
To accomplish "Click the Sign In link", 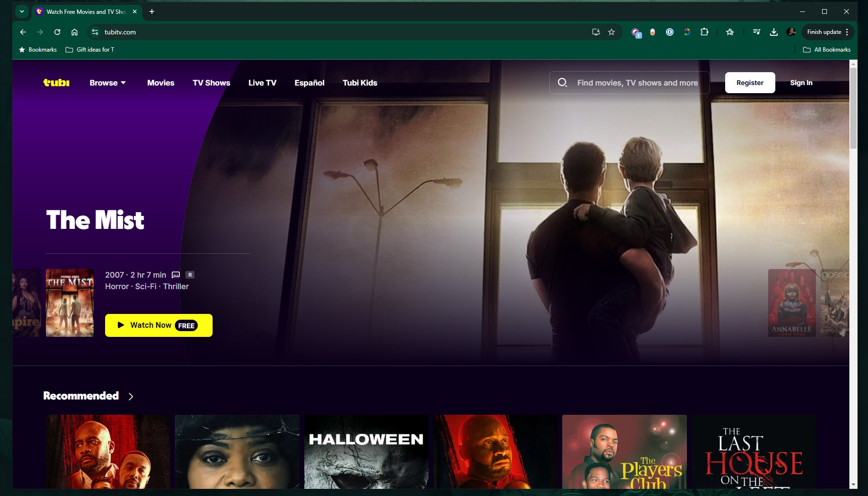I will point(801,83).
